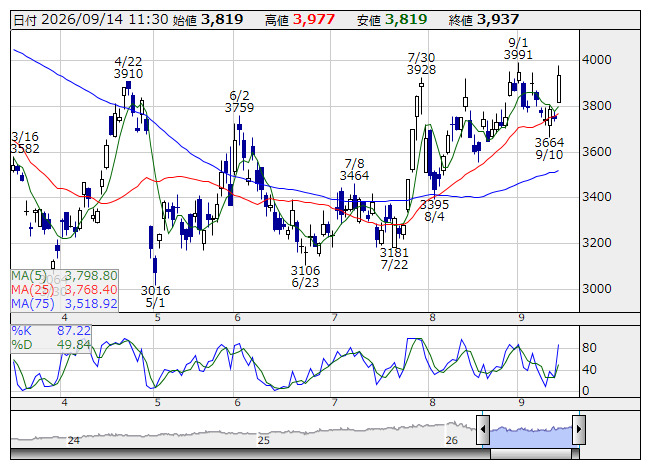
Task: Click the MA(75) 3,518.92 legend entry
Action: pos(64,303)
